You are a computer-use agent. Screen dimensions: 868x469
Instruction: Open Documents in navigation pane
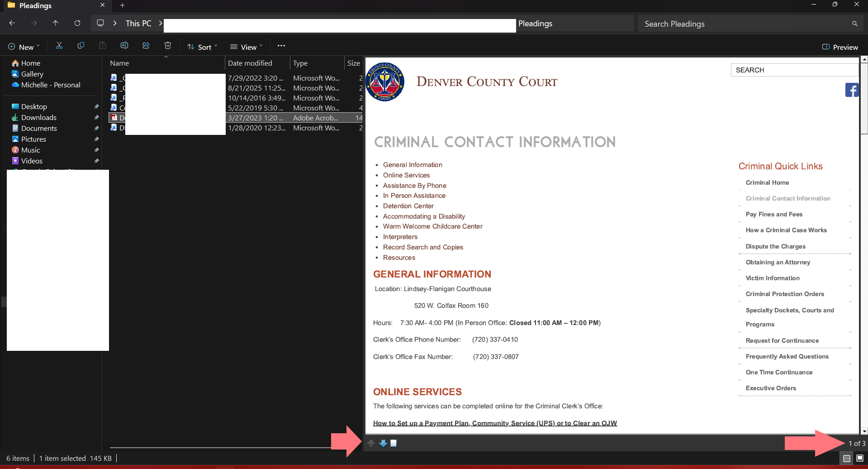coord(34,128)
